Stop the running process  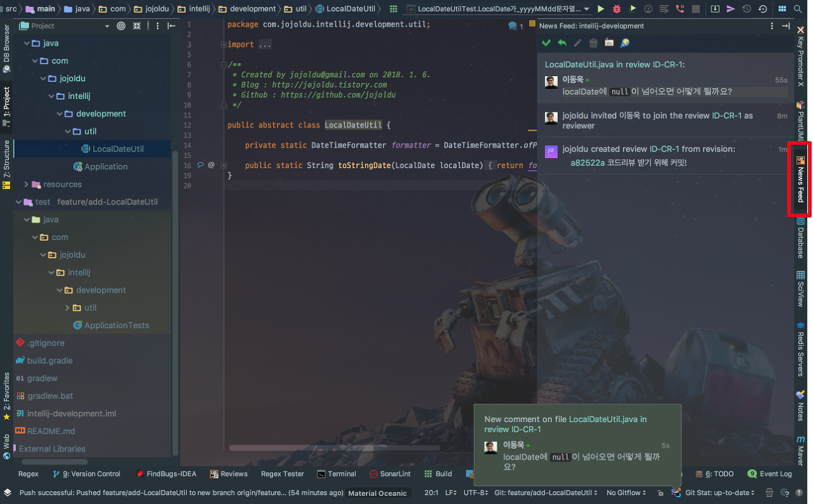696,9
